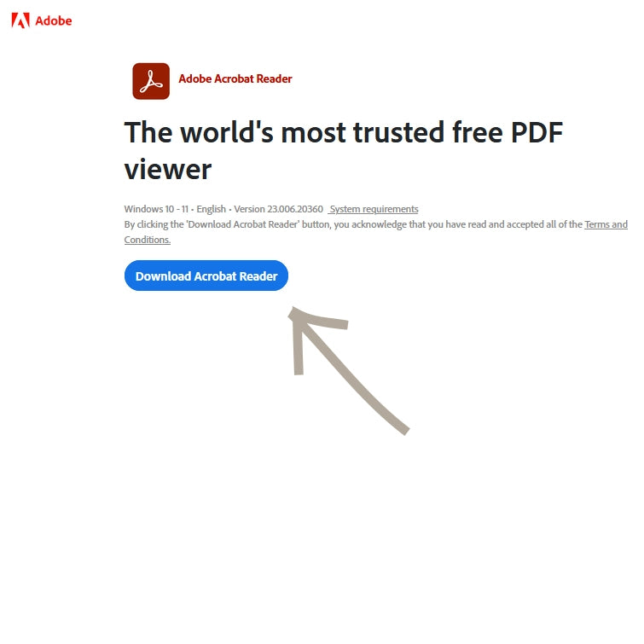Click the quoted 'Download Acrobat Reader' disclaimer phrase
The width and height of the screenshot is (644, 644).
click(243, 224)
